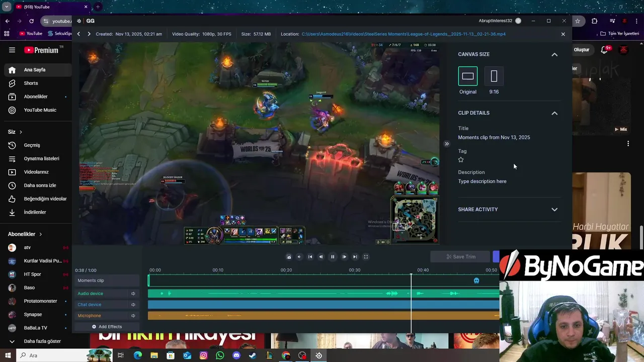Click the YouTube Premium logo
This screenshot has width=644, height=362.
[x=41, y=50]
